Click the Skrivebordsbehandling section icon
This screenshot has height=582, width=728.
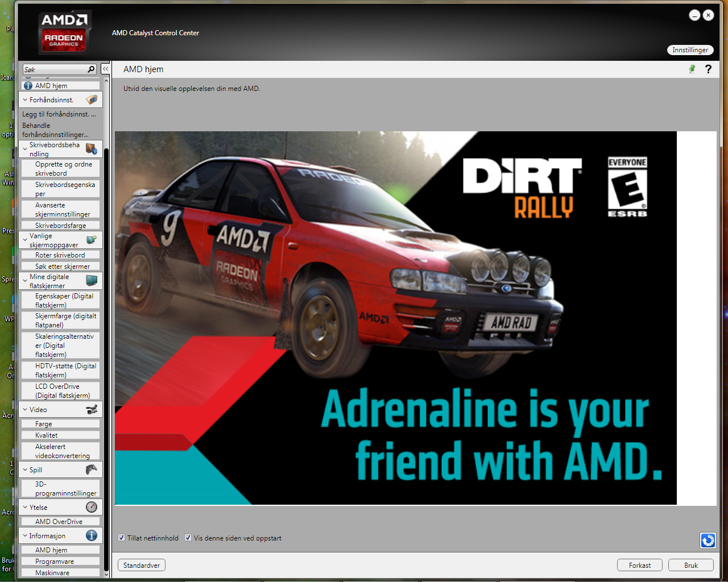(x=92, y=149)
